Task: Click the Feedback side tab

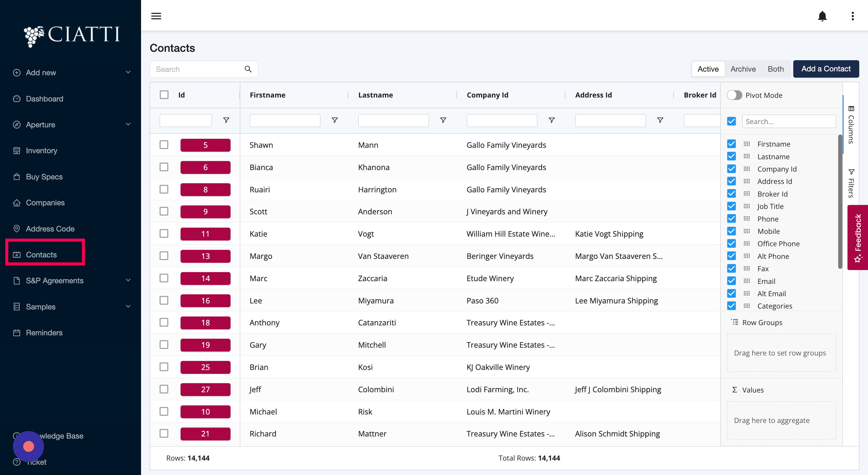Action: [858, 237]
